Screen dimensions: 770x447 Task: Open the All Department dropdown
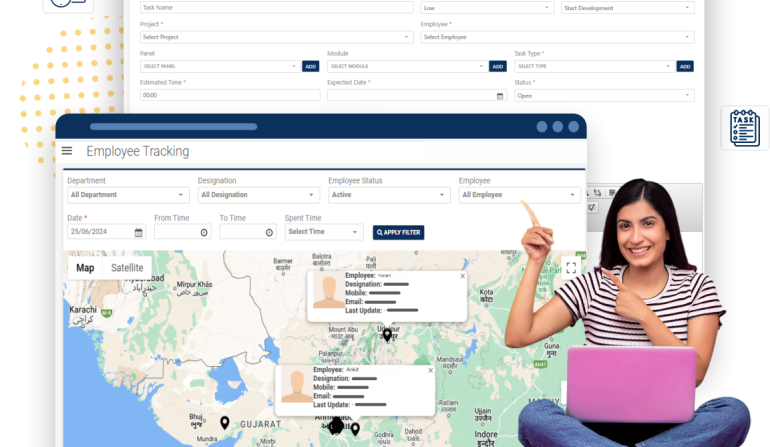128,195
